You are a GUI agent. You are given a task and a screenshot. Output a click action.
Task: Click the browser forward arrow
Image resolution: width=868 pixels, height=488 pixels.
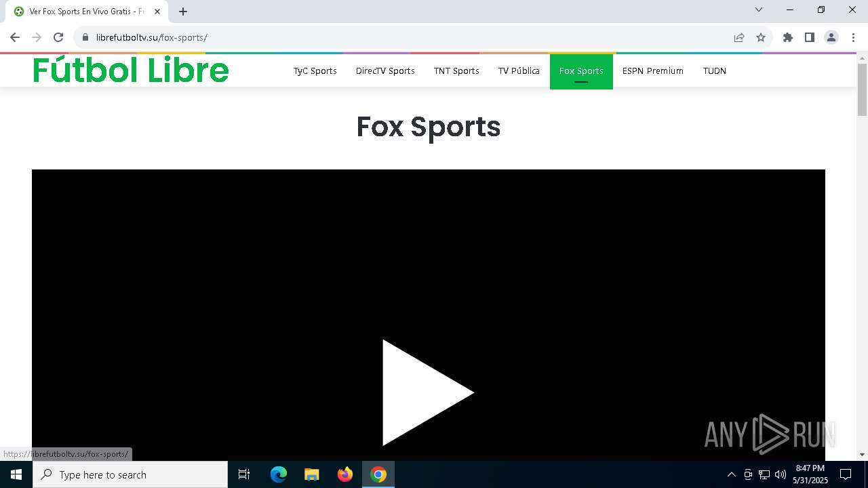[37, 37]
